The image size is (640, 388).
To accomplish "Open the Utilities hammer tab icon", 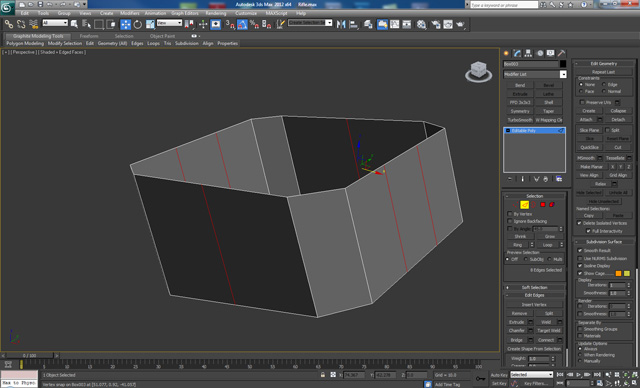I will (x=562, y=53).
